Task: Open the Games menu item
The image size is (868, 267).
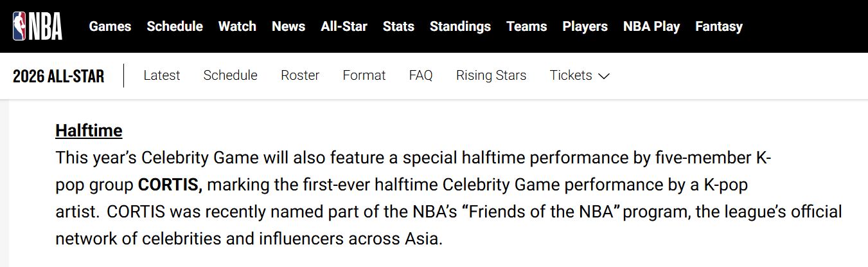Action: pyautogui.click(x=110, y=26)
